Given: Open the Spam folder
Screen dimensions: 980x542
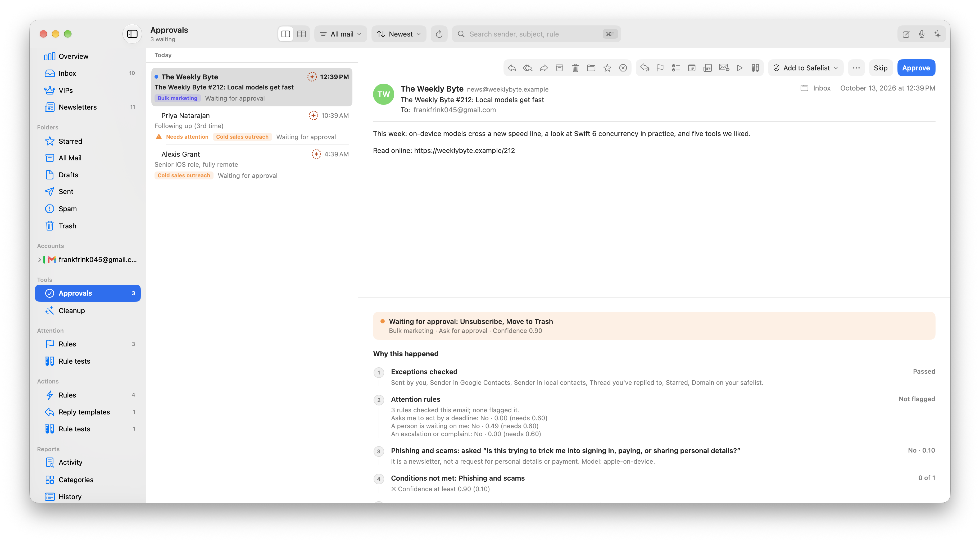Looking at the screenshot, I should click(x=88, y=209).
